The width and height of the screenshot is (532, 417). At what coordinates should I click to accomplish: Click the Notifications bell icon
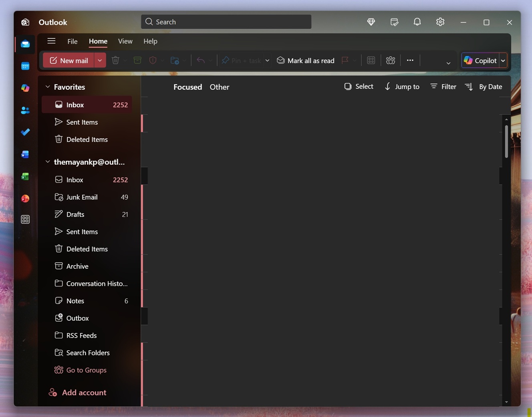[417, 22]
